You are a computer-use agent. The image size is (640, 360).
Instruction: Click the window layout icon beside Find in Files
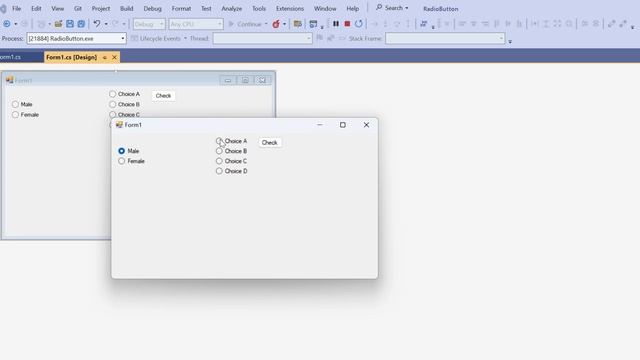pos(313,24)
